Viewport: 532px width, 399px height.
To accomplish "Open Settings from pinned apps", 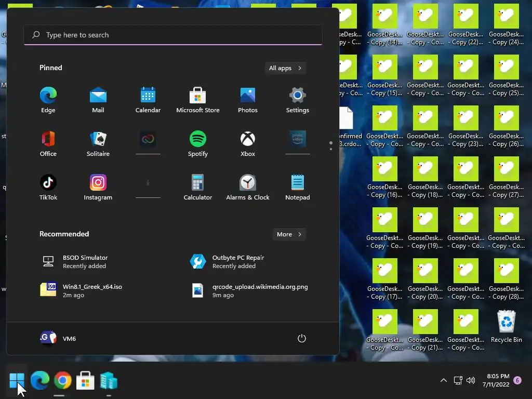I will click(x=298, y=100).
